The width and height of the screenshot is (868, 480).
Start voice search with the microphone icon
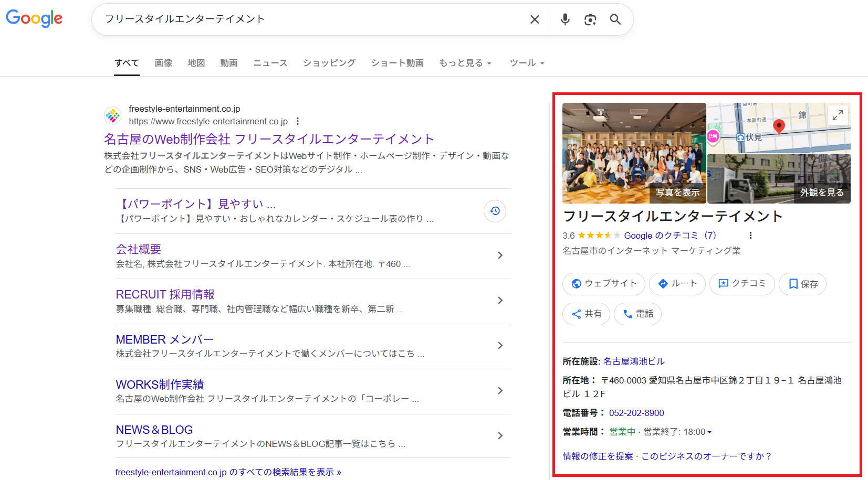pos(565,19)
